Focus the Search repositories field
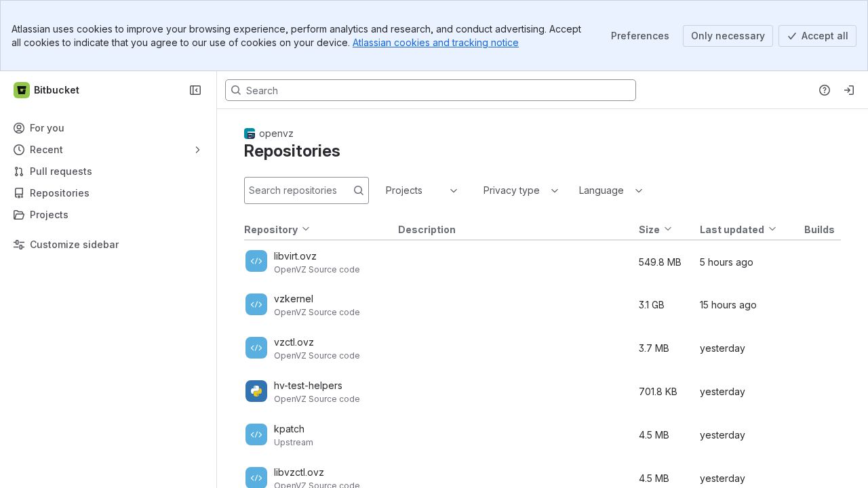 307,190
